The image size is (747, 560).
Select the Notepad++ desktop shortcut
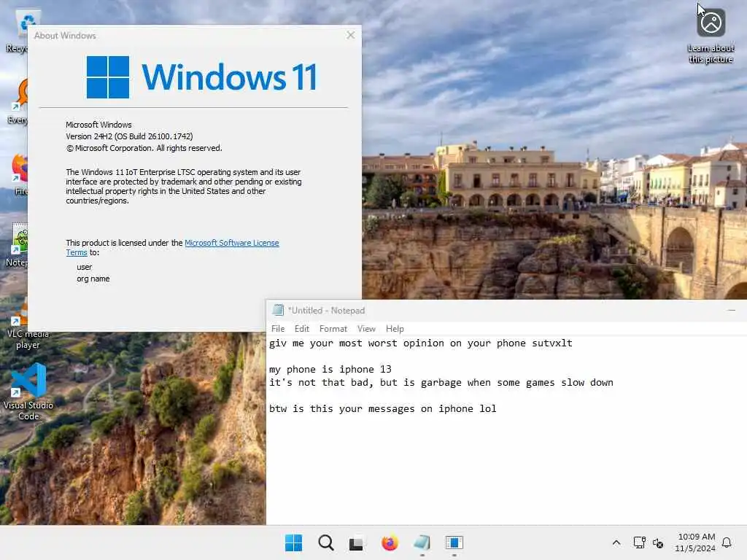[18, 245]
